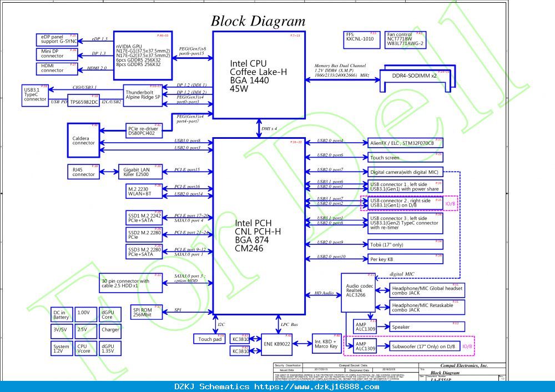
Task: Click the DDR4-SODIMM x2 block
Action: pyautogui.click(x=417, y=78)
